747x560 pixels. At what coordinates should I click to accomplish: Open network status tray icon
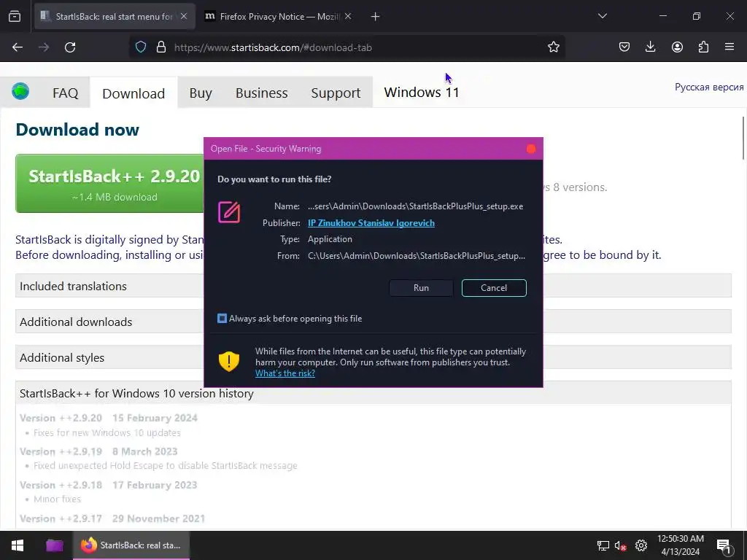point(603,545)
